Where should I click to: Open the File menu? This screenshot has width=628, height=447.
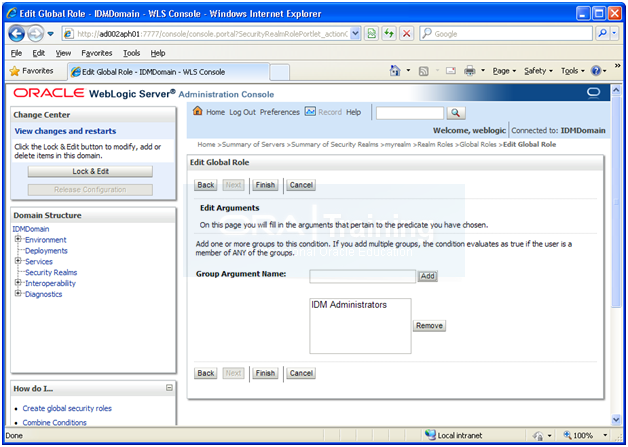point(16,53)
